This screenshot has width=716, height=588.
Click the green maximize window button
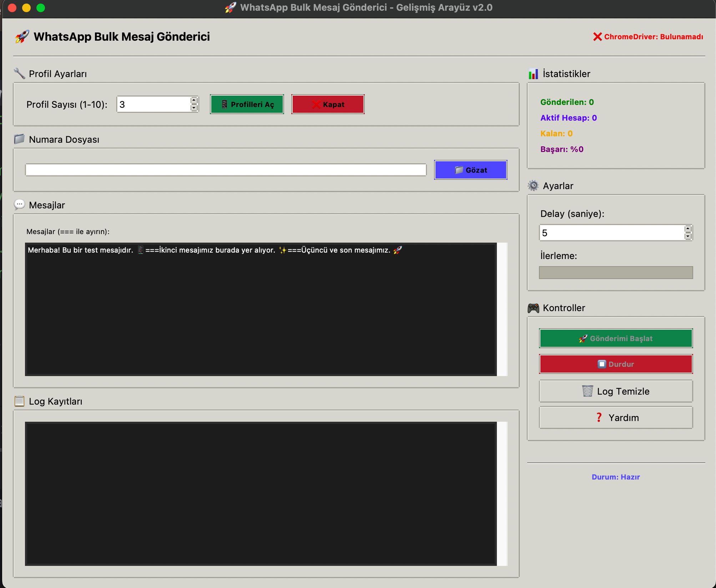(x=41, y=8)
